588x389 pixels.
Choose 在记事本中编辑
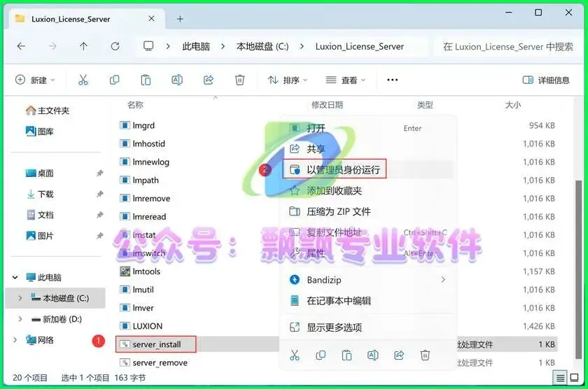(x=368, y=301)
